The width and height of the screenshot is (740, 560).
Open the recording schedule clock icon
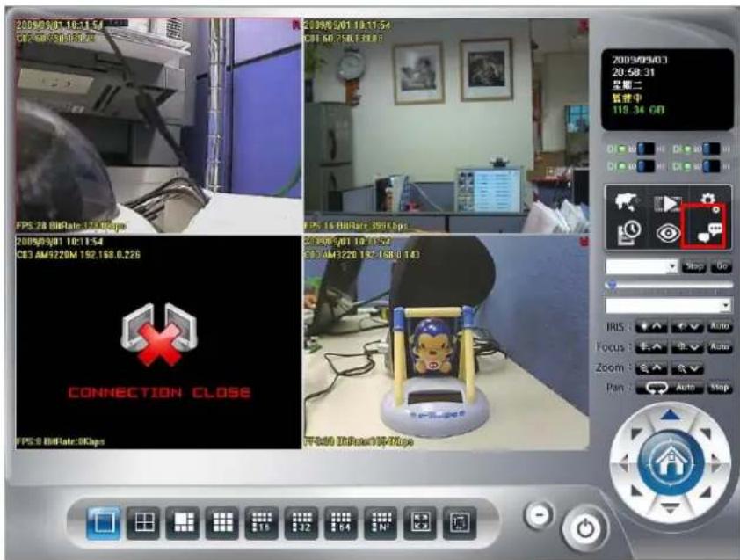pyautogui.click(x=628, y=232)
